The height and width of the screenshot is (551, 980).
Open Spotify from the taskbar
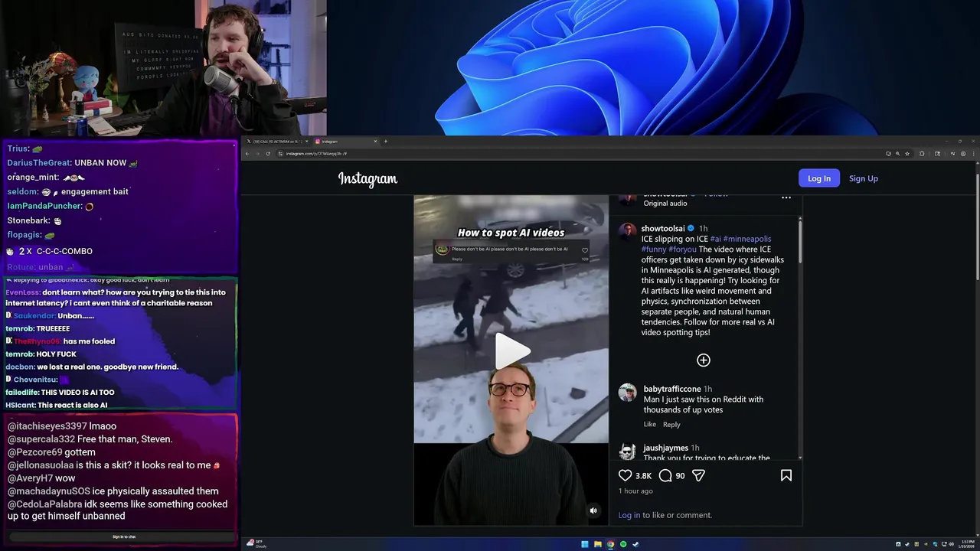click(x=622, y=544)
